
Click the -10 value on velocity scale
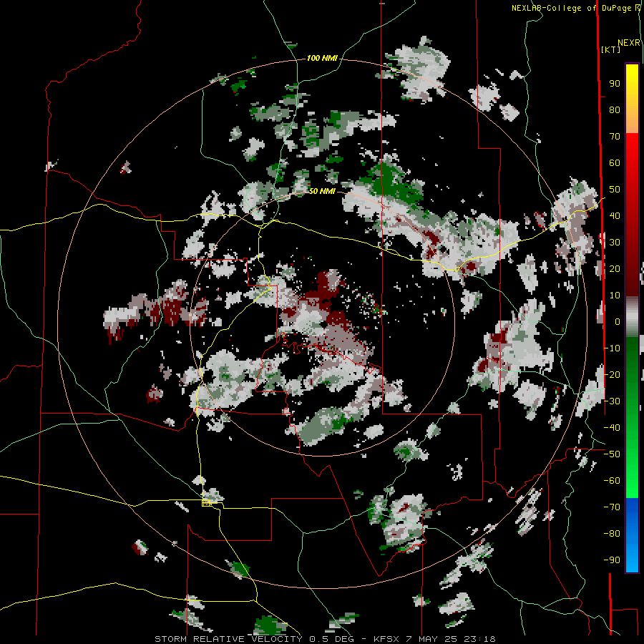click(612, 348)
